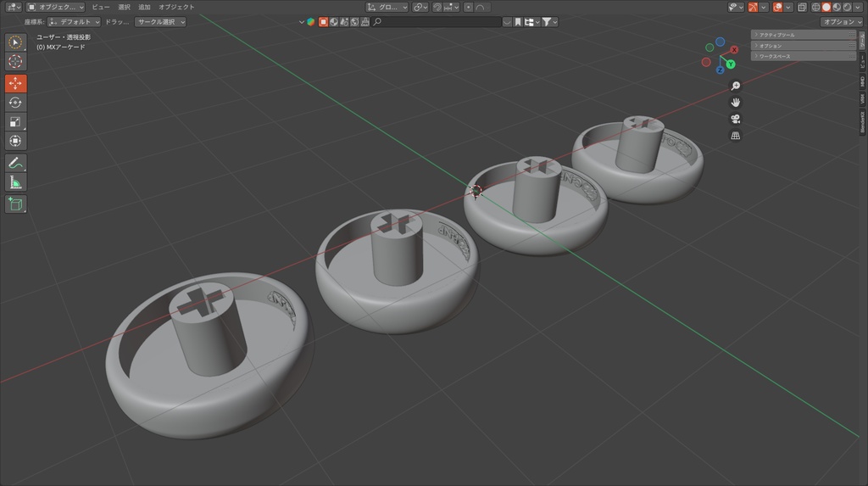Open the shading options dropdown arrow
This screenshot has height=486, width=868.
pos(859,7)
